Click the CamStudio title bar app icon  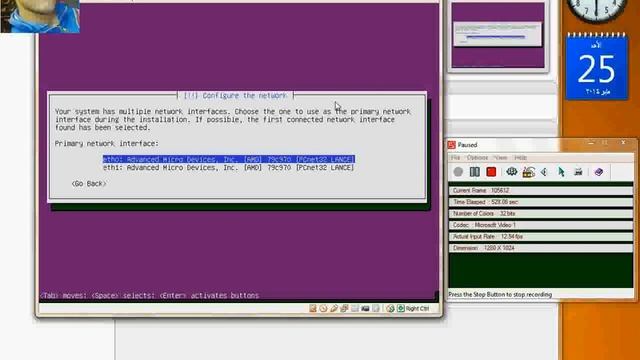[x=452, y=145]
